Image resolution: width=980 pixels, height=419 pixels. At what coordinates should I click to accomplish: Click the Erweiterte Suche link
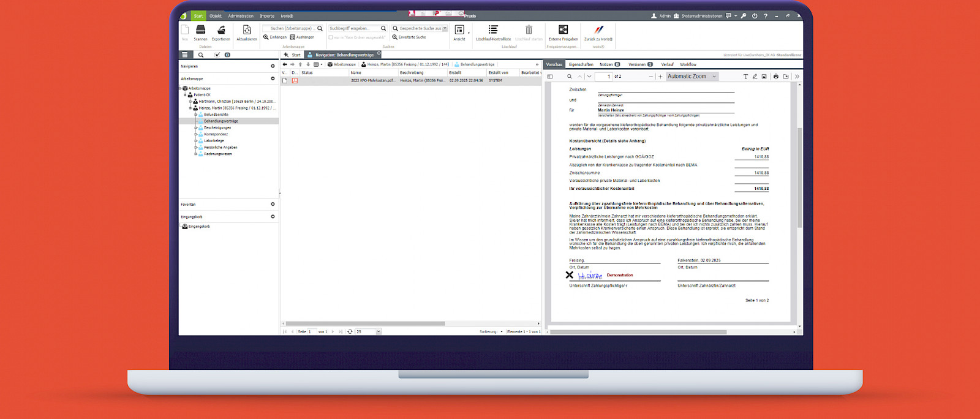point(412,37)
